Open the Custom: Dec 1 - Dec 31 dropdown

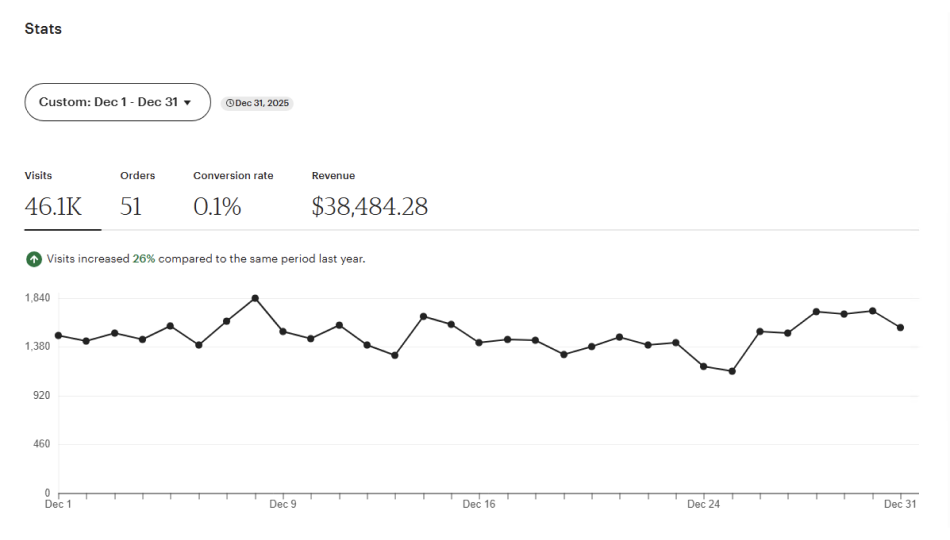[117, 102]
